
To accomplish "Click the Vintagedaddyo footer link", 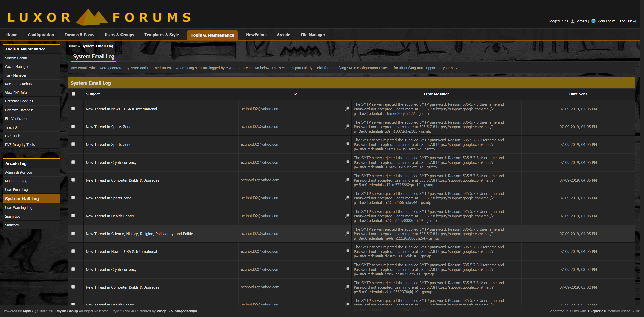I will (184, 311).
